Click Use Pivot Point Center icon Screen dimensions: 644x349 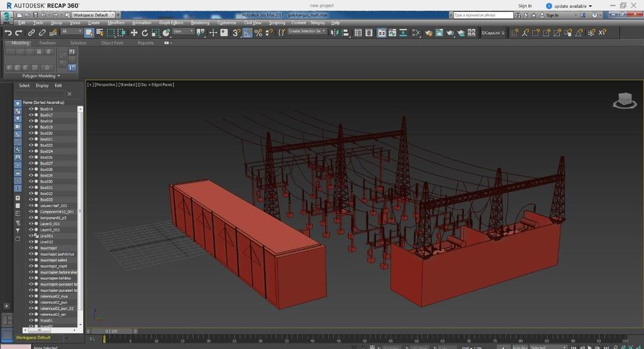201,33
